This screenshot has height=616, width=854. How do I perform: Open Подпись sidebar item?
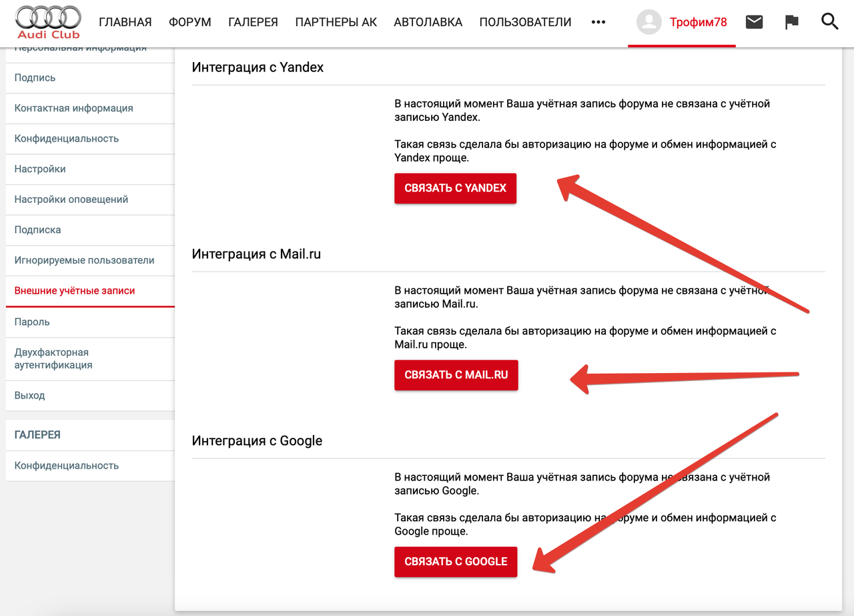pos(90,77)
